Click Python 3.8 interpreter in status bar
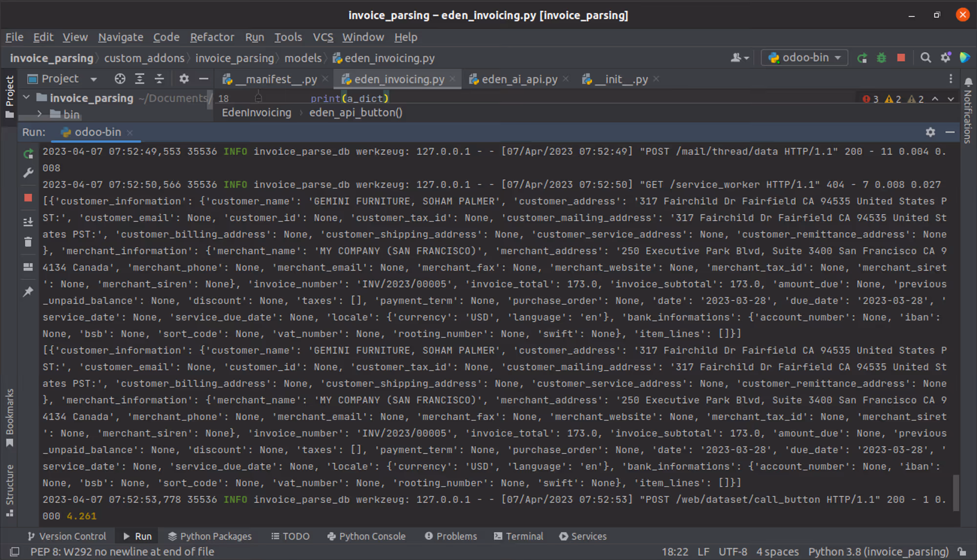The height and width of the screenshot is (560, 977). (878, 552)
